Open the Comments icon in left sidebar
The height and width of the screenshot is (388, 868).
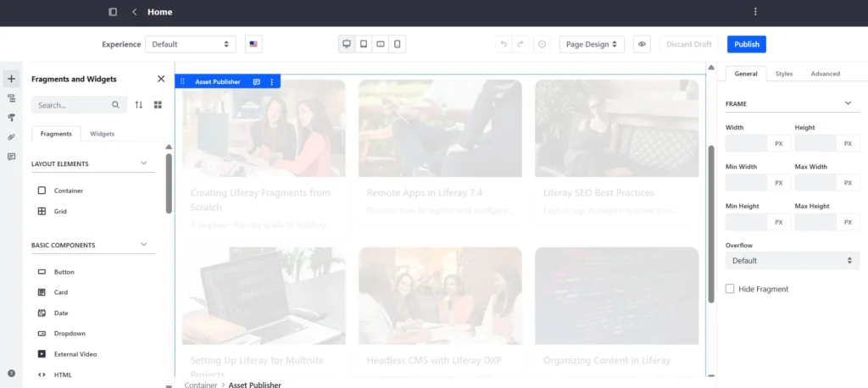click(11, 157)
